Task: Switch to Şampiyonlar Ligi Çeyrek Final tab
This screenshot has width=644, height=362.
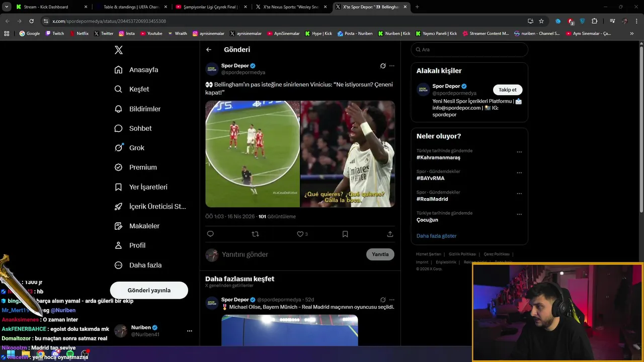Action: point(211,7)
